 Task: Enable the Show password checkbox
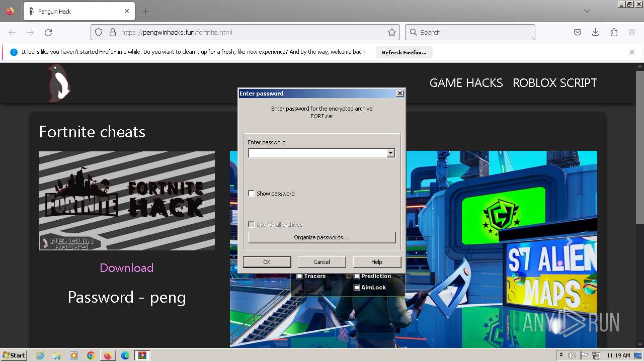pos(251,194)
